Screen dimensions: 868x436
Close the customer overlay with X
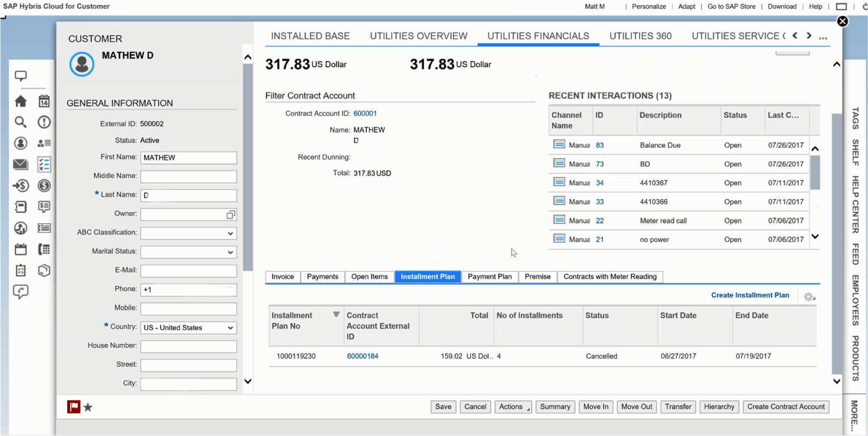(x=843, y=21)
